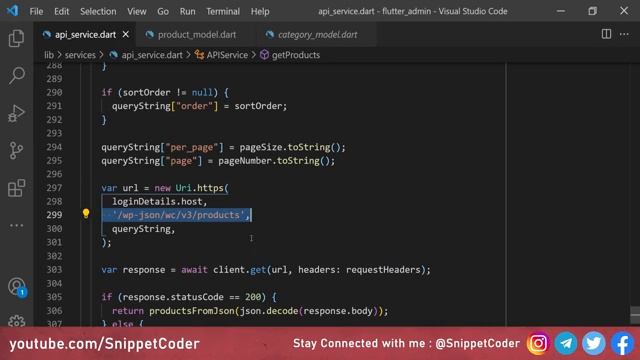
Task: Open the Instagram icon in the banner
Action: (x=538, y=344)
